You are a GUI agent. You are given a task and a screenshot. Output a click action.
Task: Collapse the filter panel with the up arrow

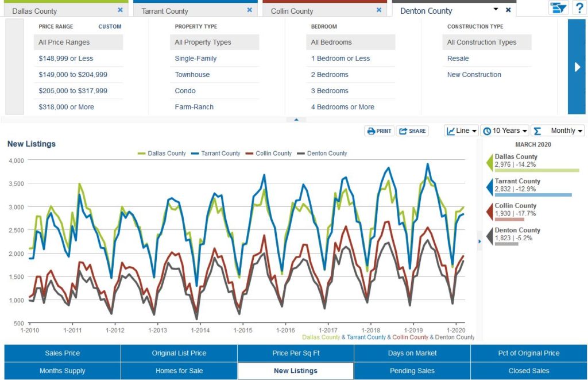tap(296, 120)
